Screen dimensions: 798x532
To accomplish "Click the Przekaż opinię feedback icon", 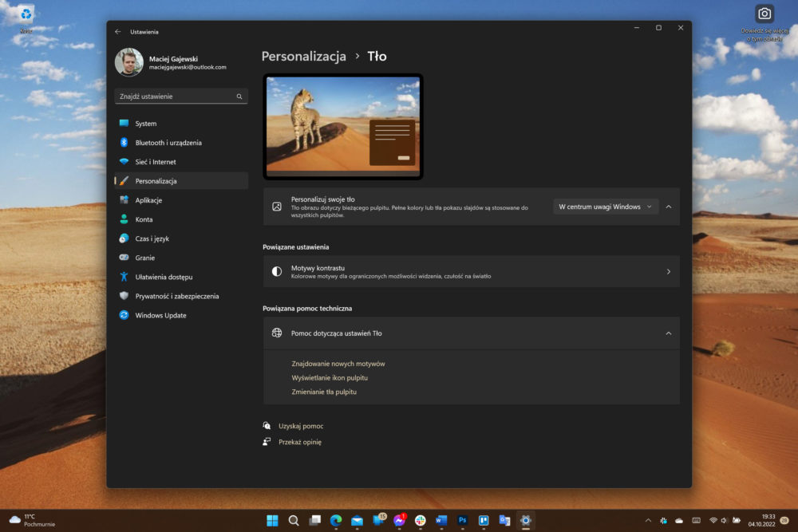I will 267,442.
